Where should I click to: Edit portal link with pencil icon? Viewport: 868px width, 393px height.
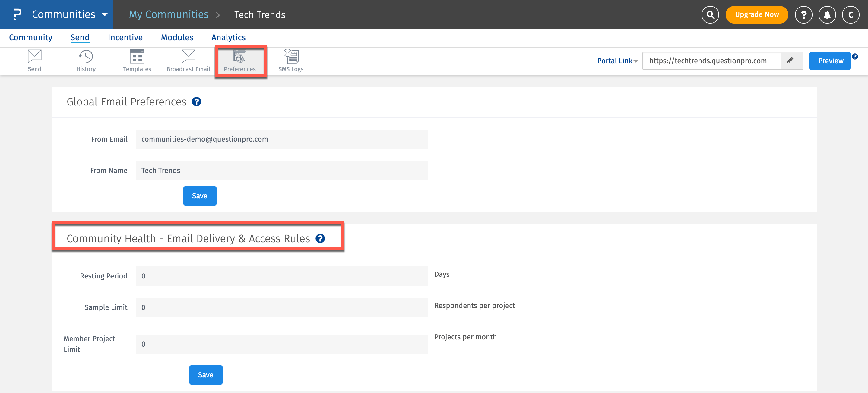[790, 61]
